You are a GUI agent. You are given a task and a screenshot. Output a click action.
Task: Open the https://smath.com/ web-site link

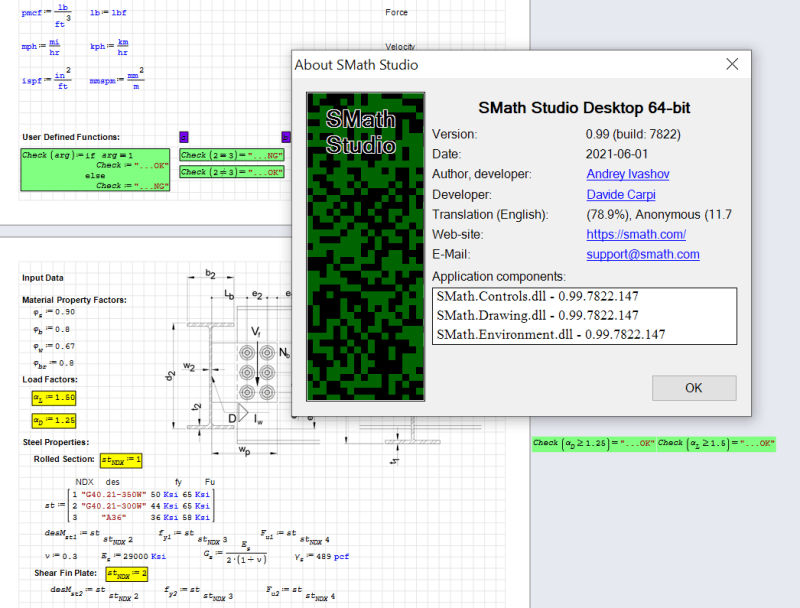(636, 234)
